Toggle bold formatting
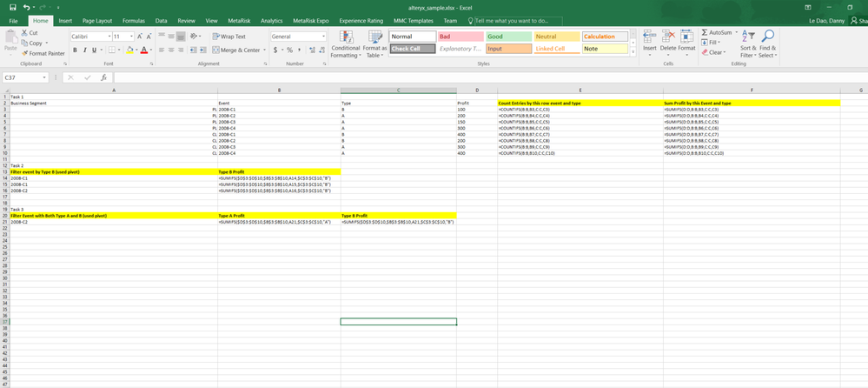The image size is (868, 388). pyautogui.click(x=76, y=50)
